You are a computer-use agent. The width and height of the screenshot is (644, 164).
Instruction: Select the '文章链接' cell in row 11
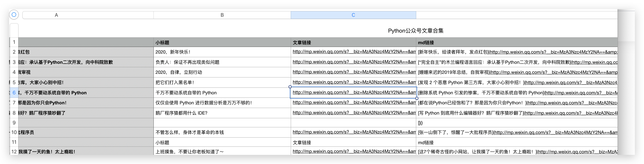click(302, 143)
